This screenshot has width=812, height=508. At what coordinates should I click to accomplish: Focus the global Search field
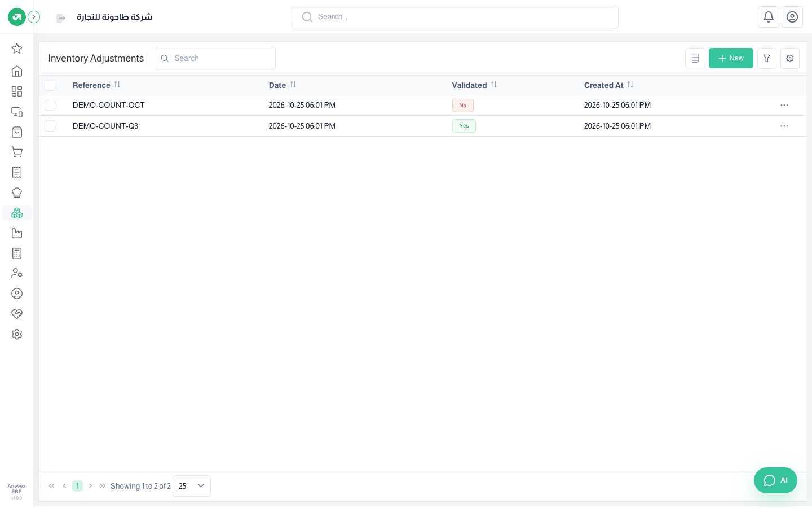point(455,17)
